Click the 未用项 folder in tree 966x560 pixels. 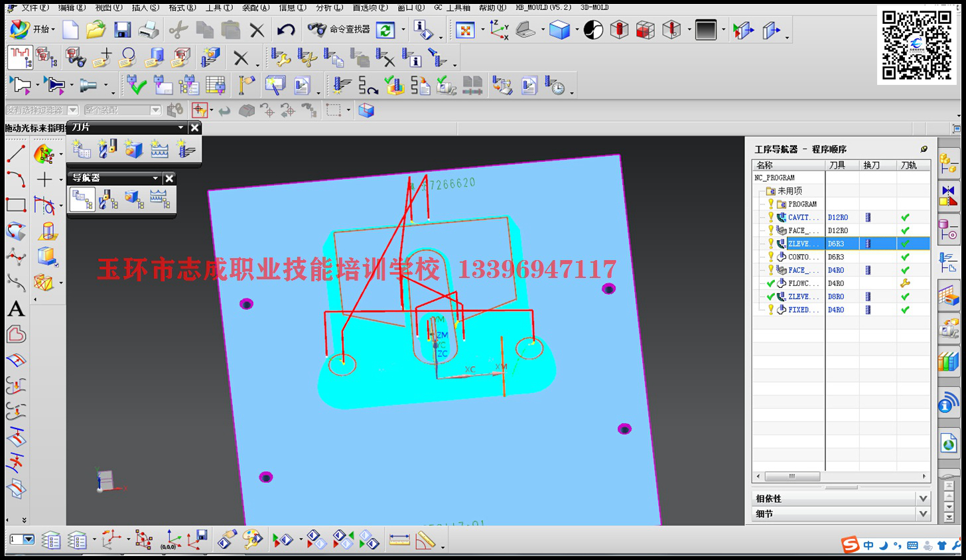tap(784, 190)
